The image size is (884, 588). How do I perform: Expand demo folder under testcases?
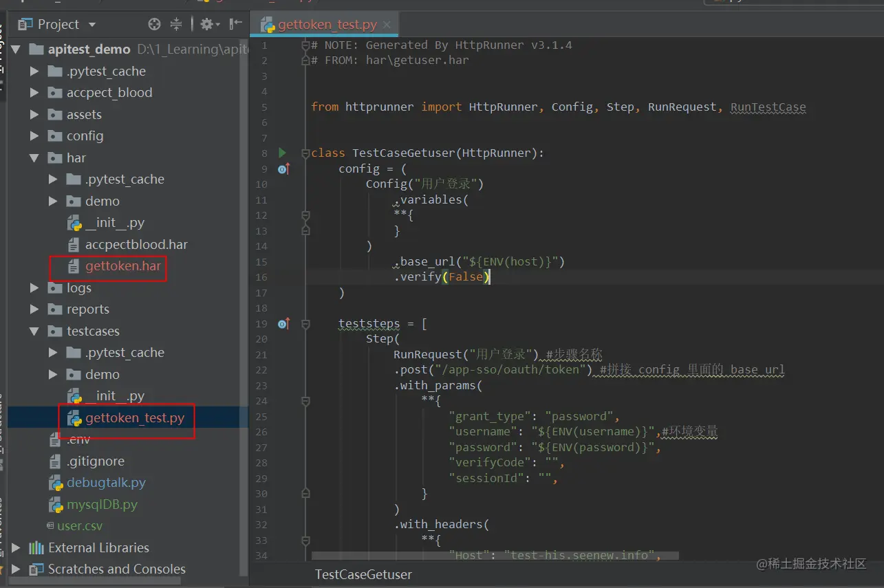pyautogui.click(x=53, y=375)
